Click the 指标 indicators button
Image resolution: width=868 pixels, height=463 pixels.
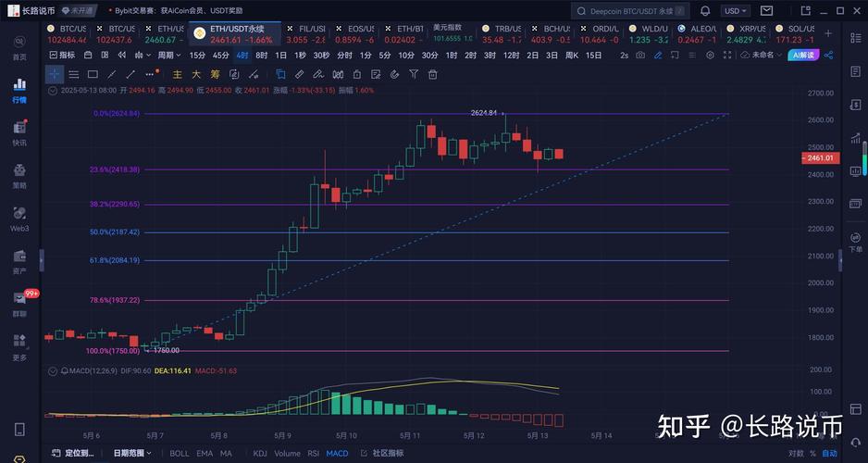62,55
